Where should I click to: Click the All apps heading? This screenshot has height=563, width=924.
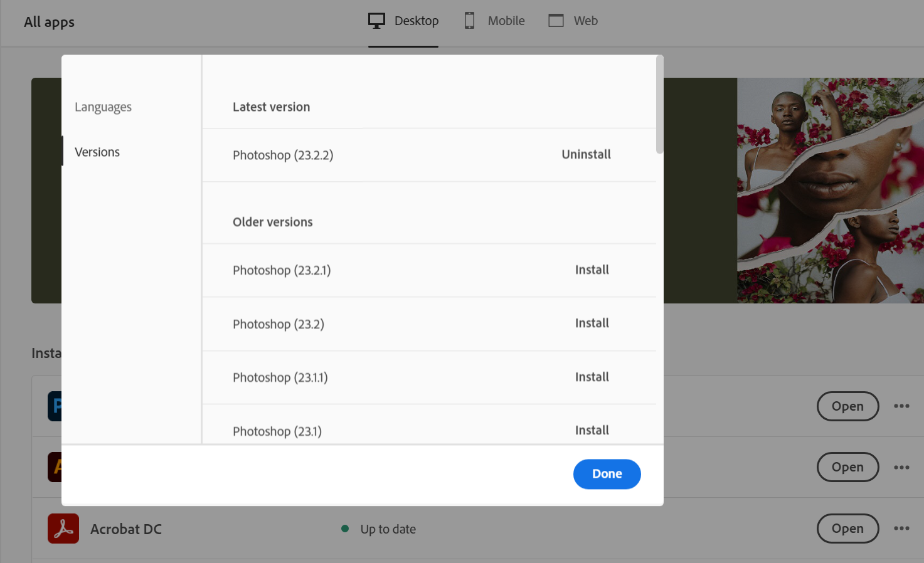[x=49, y=22]
